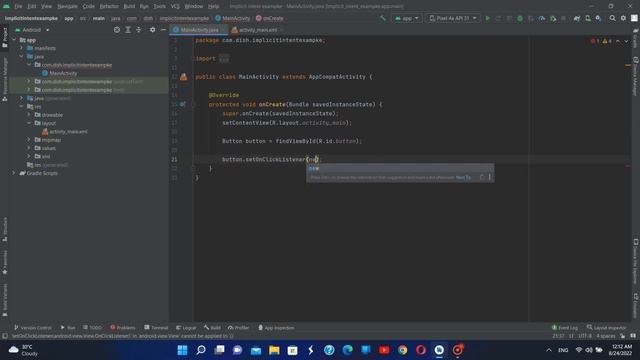
Task: Open the Logcat tool window
Action: (186, 327)
